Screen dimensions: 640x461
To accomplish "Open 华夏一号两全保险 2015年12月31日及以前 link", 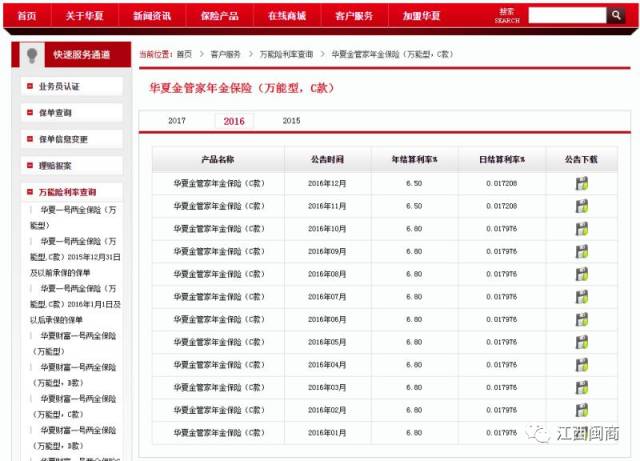I will (x=75, y=257).
